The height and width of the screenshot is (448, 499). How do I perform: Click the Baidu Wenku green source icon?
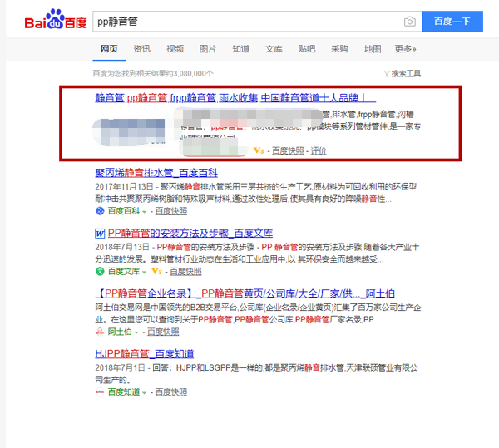coord(100,272)
